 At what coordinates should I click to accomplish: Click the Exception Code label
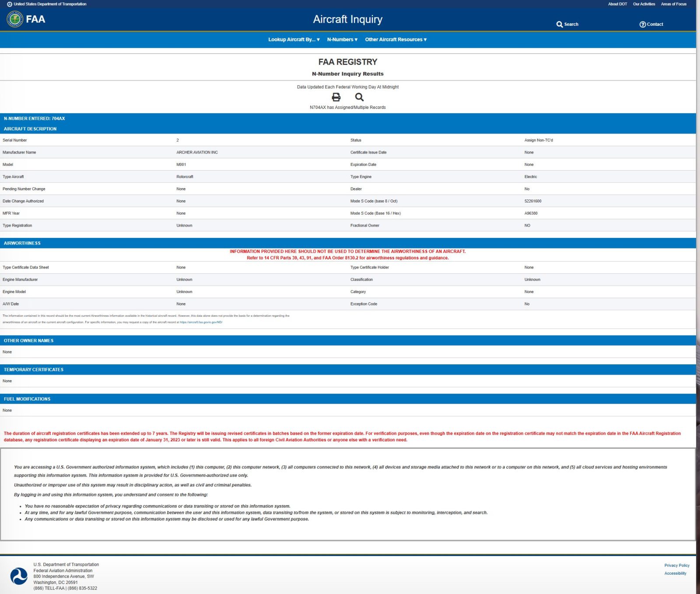click(364, 304)
